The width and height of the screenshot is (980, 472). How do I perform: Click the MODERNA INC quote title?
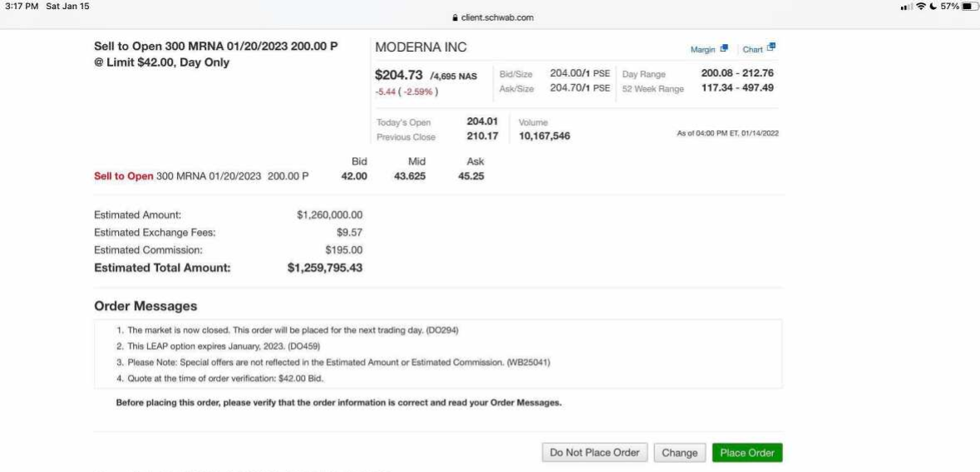[x=421, y=47]
